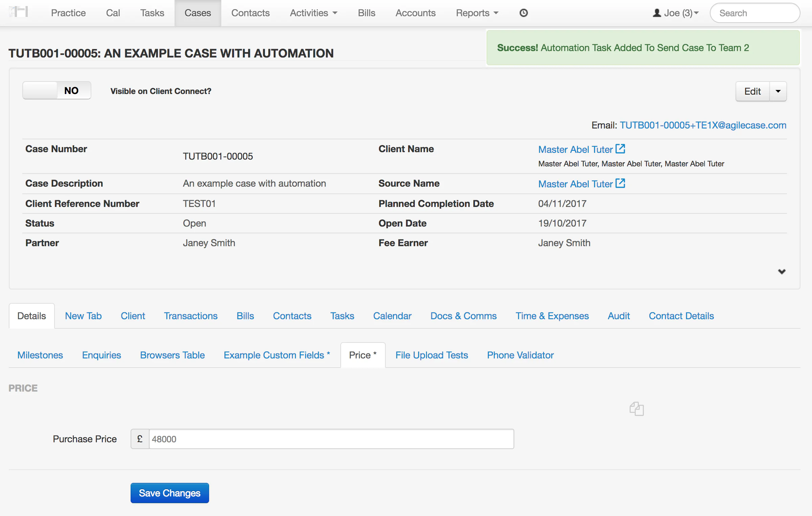Click the pound currency symbol beside Purchase Price
The width and height of the screenshot is (812, 516).
tap(139, 439)
